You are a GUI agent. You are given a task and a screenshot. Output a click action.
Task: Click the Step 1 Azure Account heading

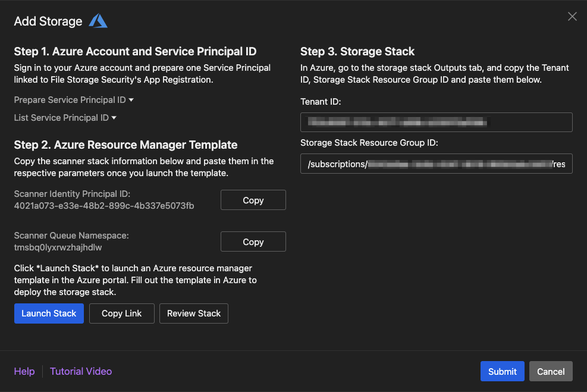[136, 52]
